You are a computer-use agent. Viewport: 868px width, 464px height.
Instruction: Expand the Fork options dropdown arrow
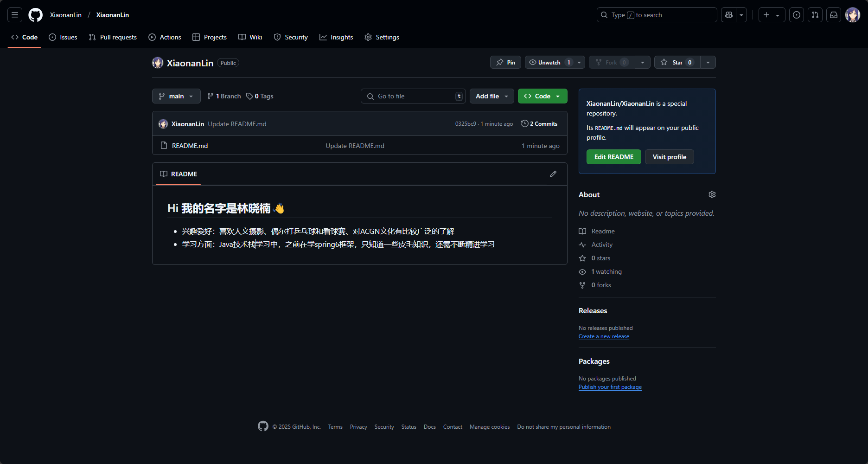click(x=643, y=62)
